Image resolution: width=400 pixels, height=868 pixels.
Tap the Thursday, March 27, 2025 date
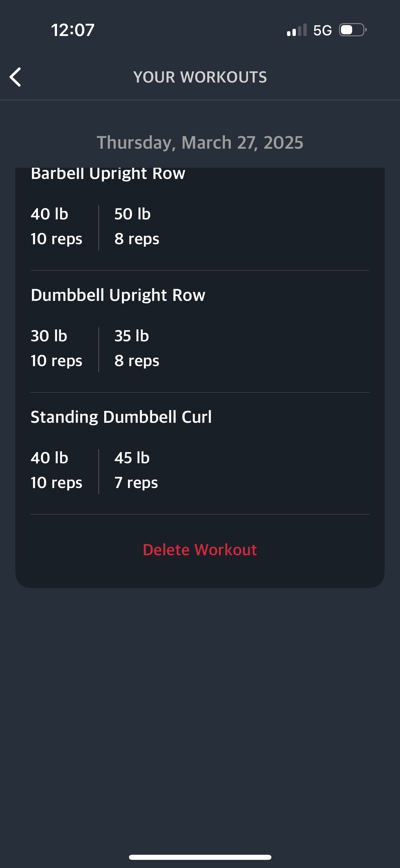[x=200, y=143]
